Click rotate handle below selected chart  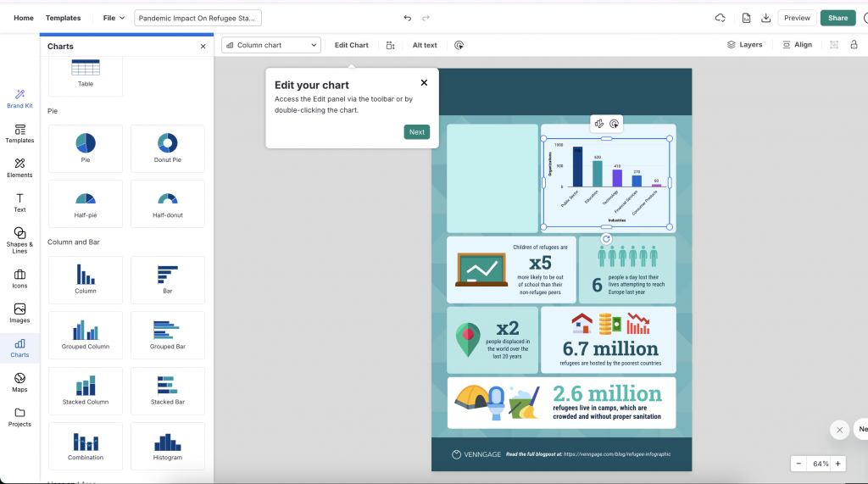606,239
